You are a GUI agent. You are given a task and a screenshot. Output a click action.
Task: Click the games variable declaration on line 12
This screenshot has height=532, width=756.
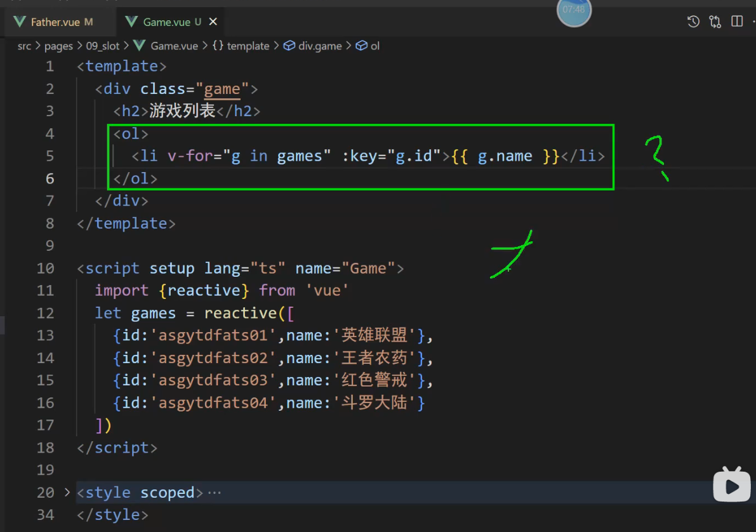(154, 313)
